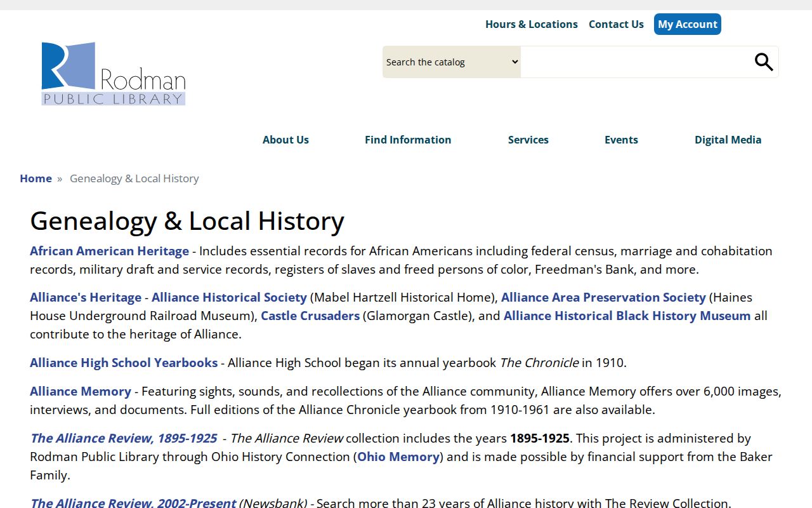
Task: Open The Alliance Review, 1895-1925 link
Action: click(123, 438)
